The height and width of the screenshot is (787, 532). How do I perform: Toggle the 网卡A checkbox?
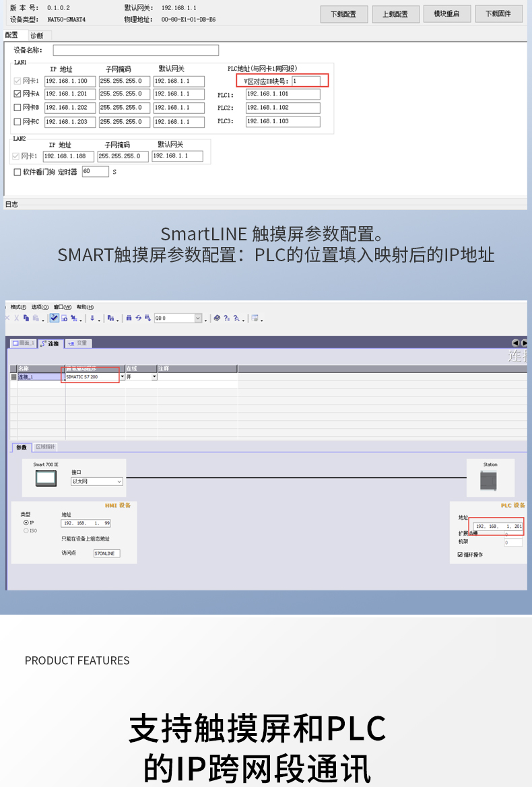click(18, 94)
